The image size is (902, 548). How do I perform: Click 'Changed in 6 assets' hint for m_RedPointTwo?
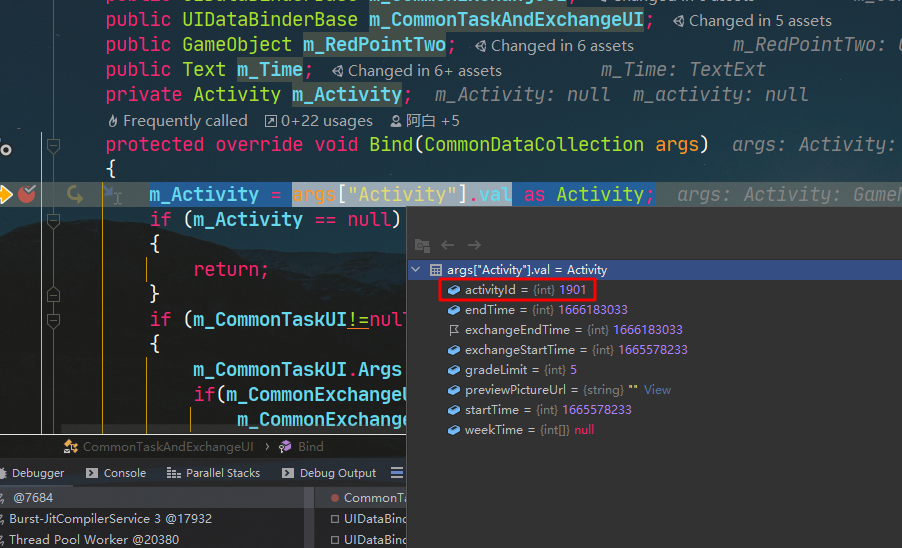click(x=562, y=46)
